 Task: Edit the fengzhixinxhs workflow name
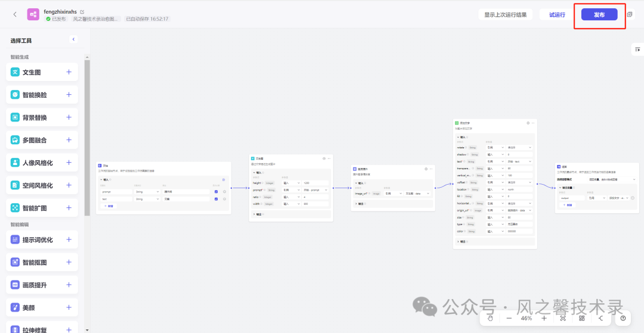pos(82,12)
